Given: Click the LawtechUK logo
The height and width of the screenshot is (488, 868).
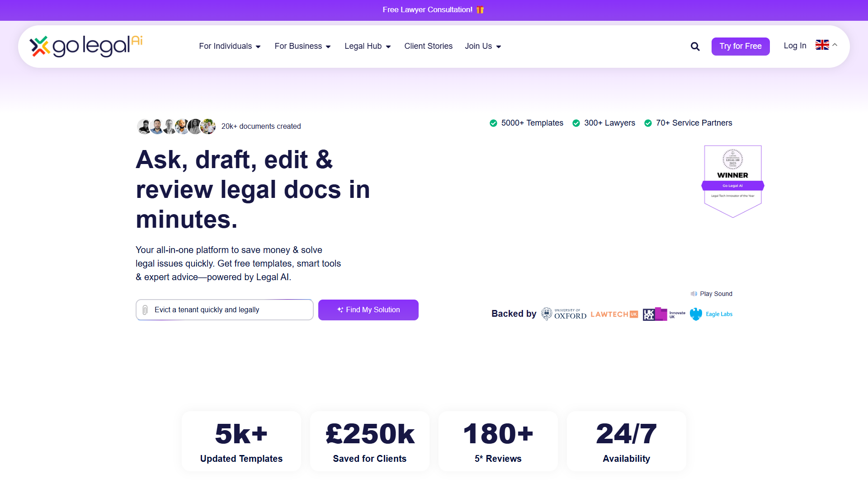Looking at the screenshot, I should pos(614,314).
